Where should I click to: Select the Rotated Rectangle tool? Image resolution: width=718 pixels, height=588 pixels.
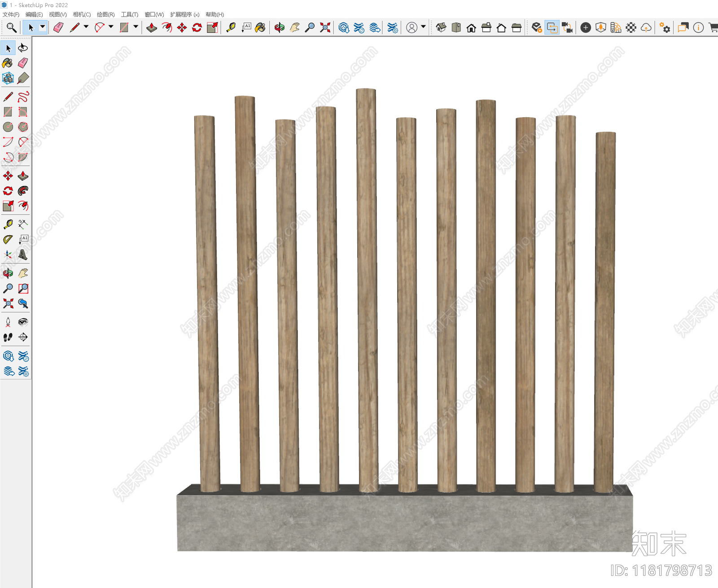[23, 112]
